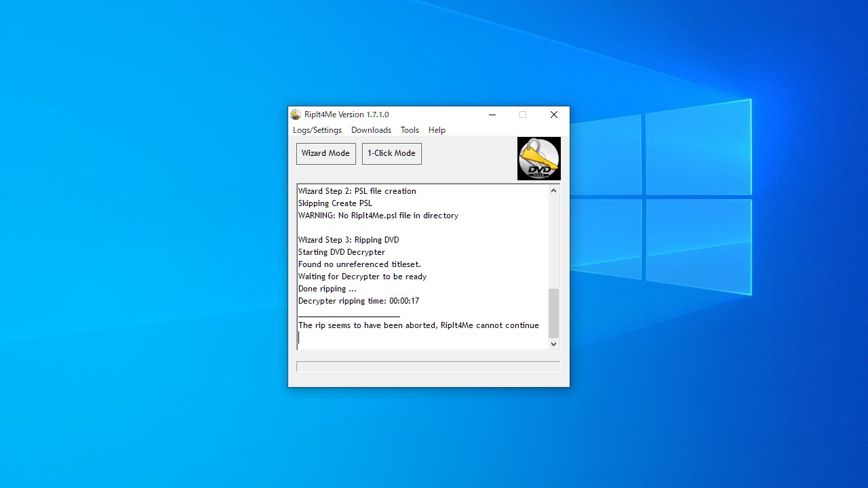Image resolution: width=868 pixels, height=488 pixels.
Task: Click 'Wizard Step 2: PSL file creation' line
Action: [x=357, y=191]
